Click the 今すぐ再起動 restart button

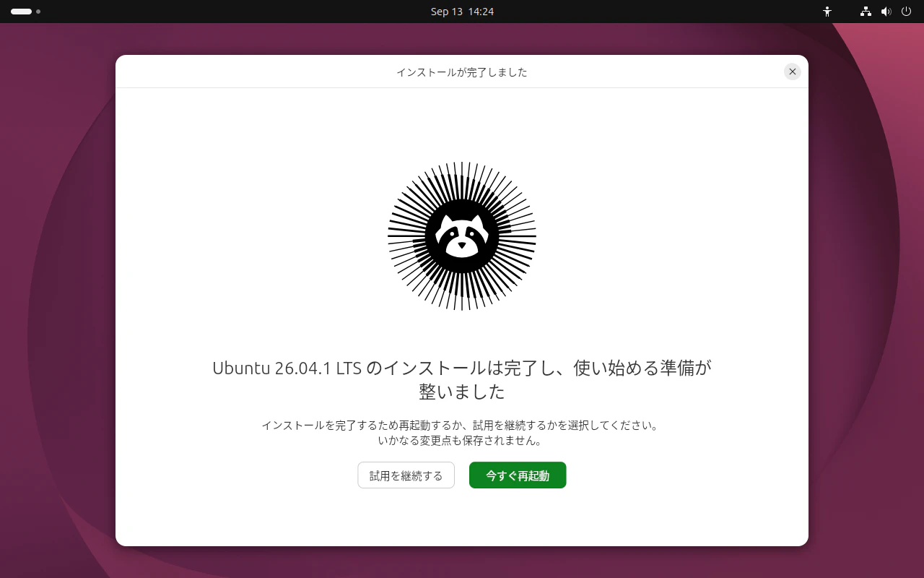click(518, 475)
